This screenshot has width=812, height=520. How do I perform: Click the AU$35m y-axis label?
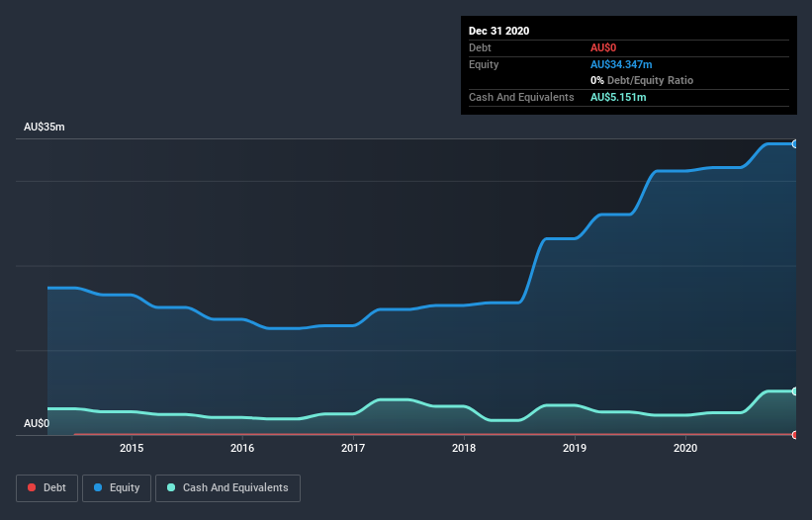(x=45, y=127)
